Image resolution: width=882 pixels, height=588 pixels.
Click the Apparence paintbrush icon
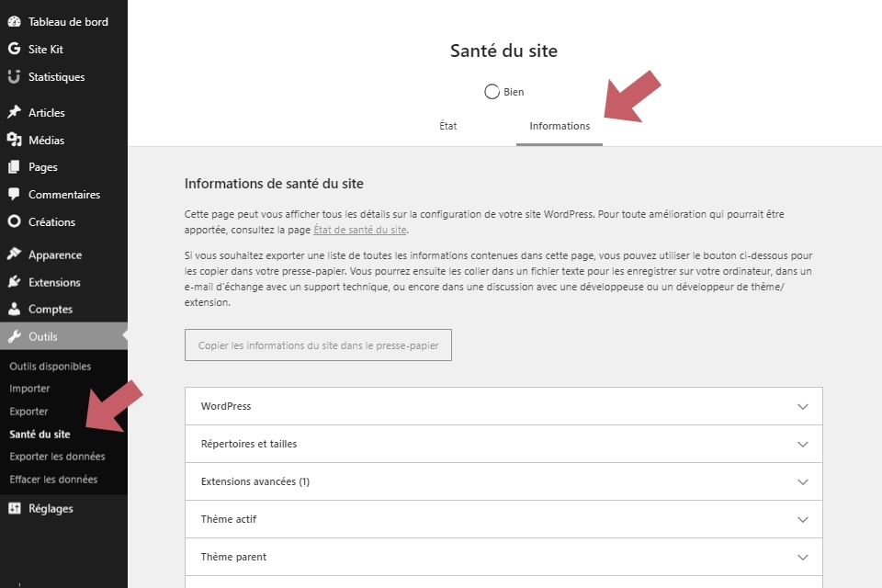[x=14, y=254]
